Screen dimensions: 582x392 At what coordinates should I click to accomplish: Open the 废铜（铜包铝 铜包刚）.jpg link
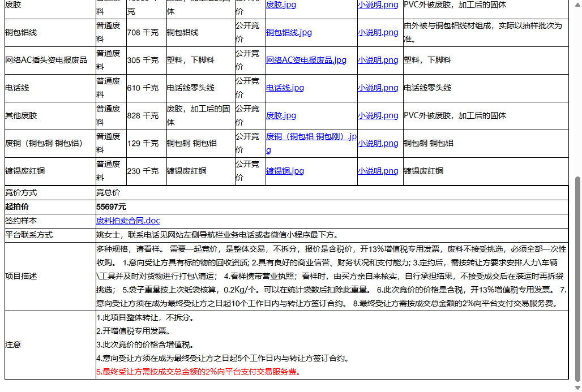coord(311,143)
